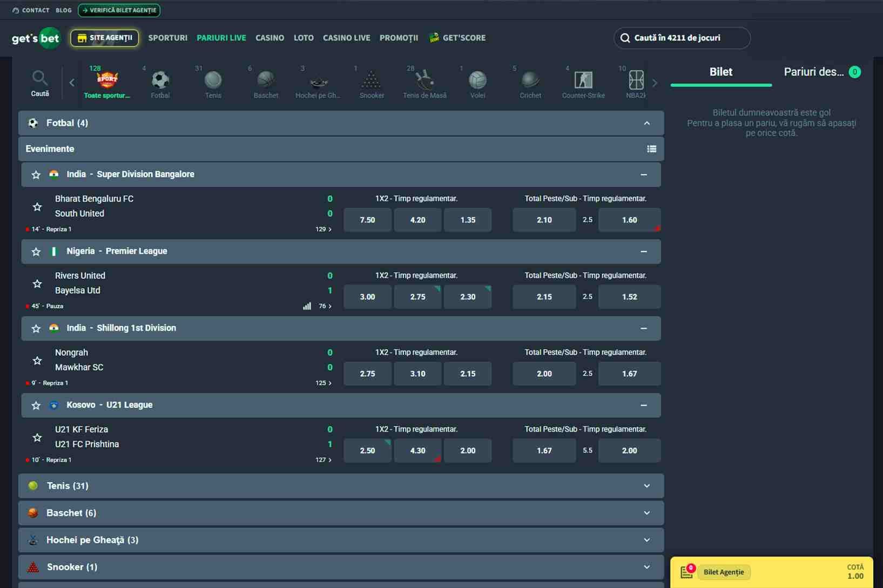883x588 pixels.
Task: Click the Caută în 4211 de jocuri search field
Action: tap(682, 38)
